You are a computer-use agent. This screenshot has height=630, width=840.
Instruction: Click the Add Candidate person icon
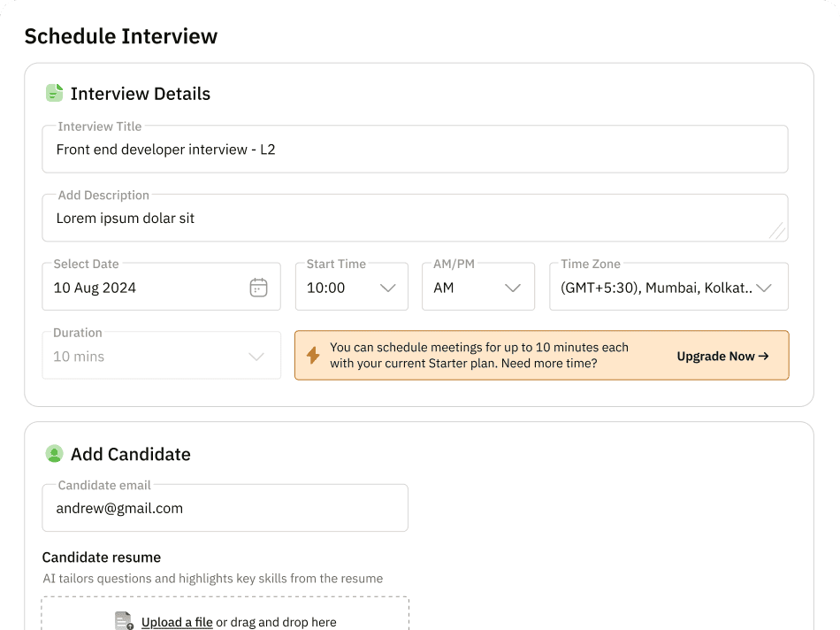coord(55,454)
